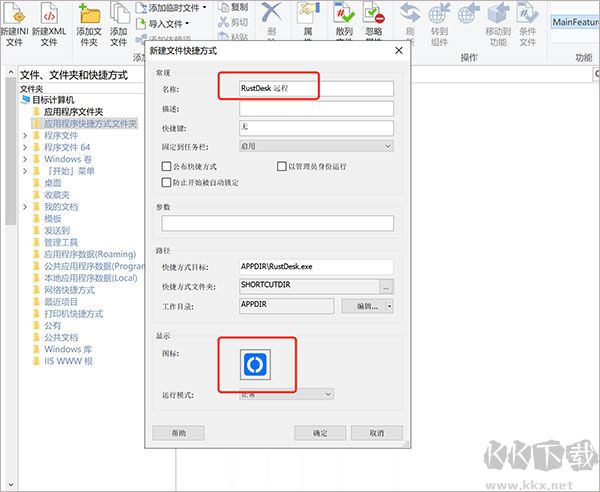Click the 描述 input field

(x=317, y=108)
